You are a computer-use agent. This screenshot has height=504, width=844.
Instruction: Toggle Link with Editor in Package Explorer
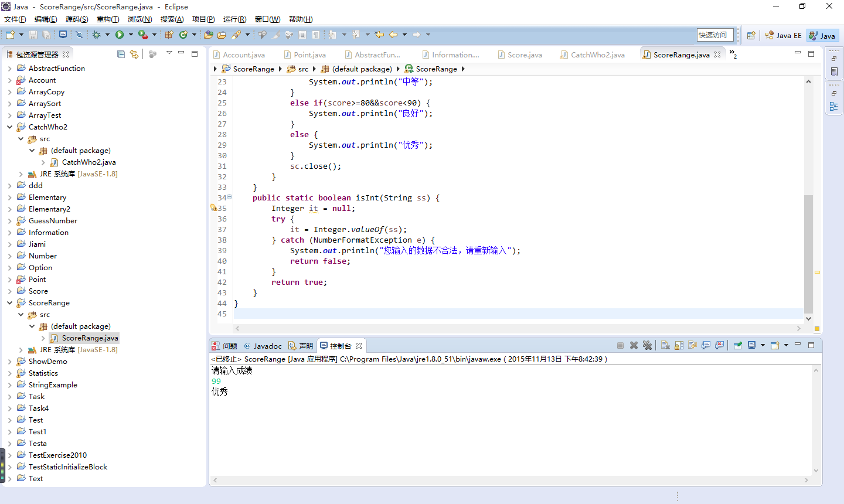pos(134,54)
